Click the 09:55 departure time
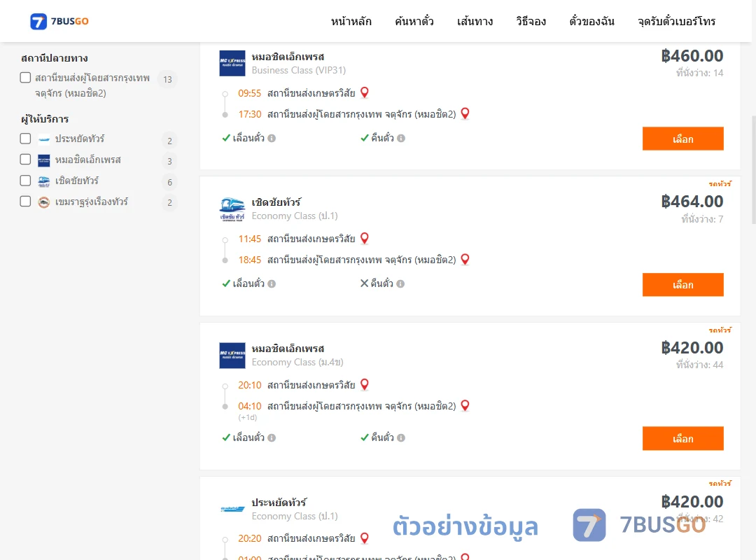The image size is (756, 560). [x=249, y=93]
